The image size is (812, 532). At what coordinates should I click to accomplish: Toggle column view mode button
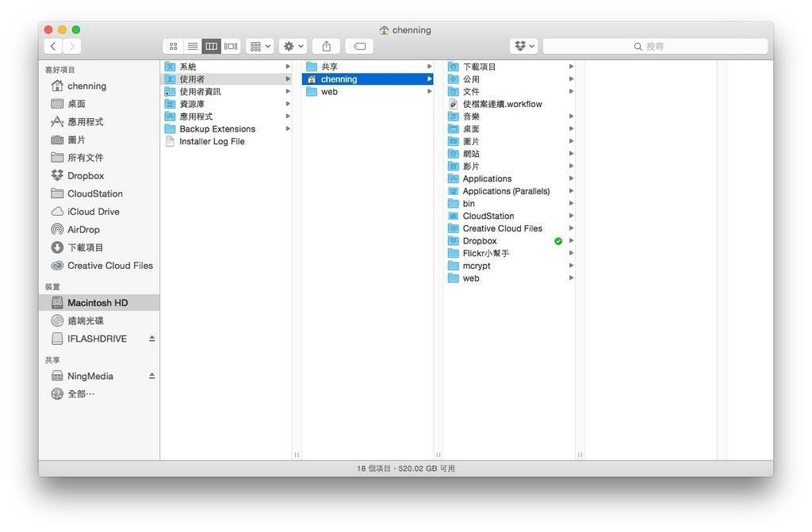point(212,47)
